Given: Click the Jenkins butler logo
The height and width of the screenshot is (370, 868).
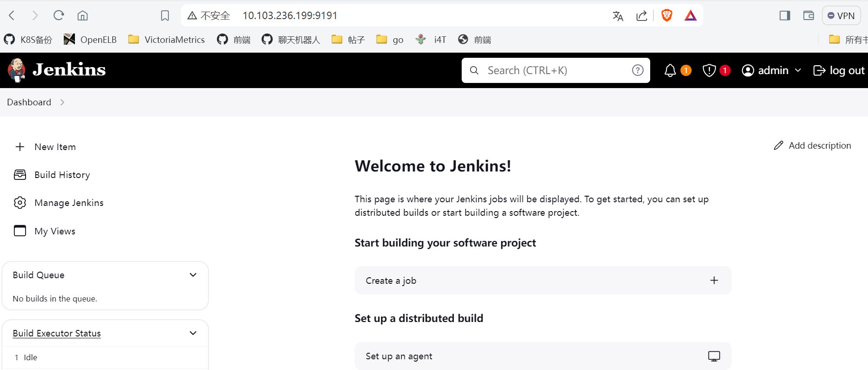Looking at the screenshot, I should pos(17,70).
